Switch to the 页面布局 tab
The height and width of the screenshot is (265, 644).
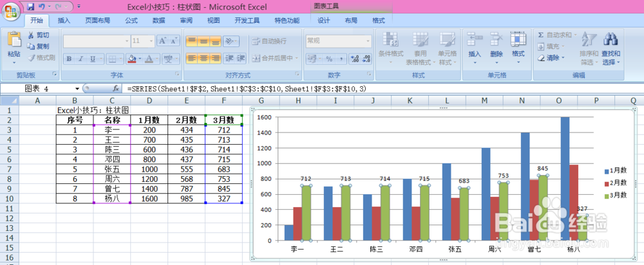[x=97, y=21]
